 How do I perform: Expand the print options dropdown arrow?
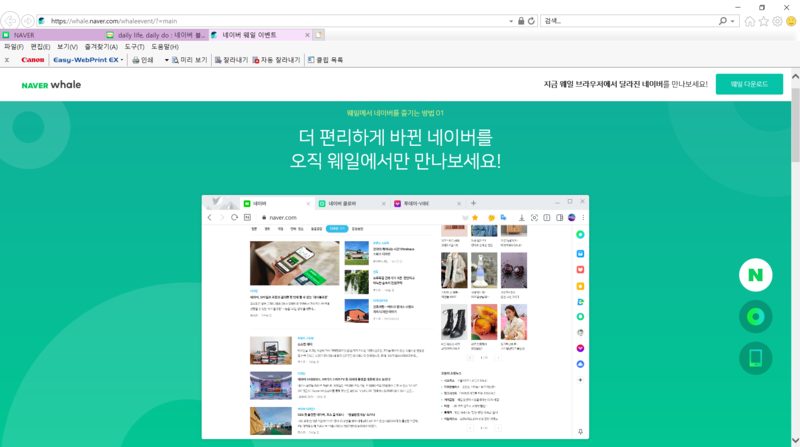pos(166,60)
